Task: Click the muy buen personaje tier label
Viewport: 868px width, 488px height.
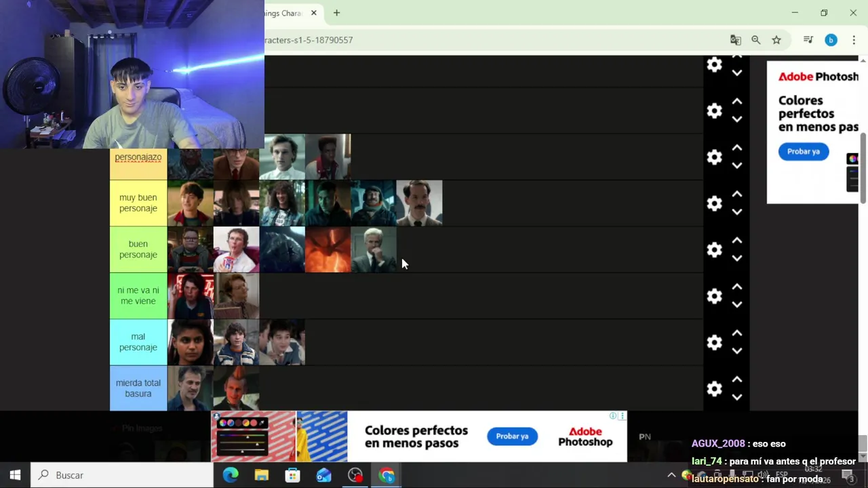Action: [138, 203]
